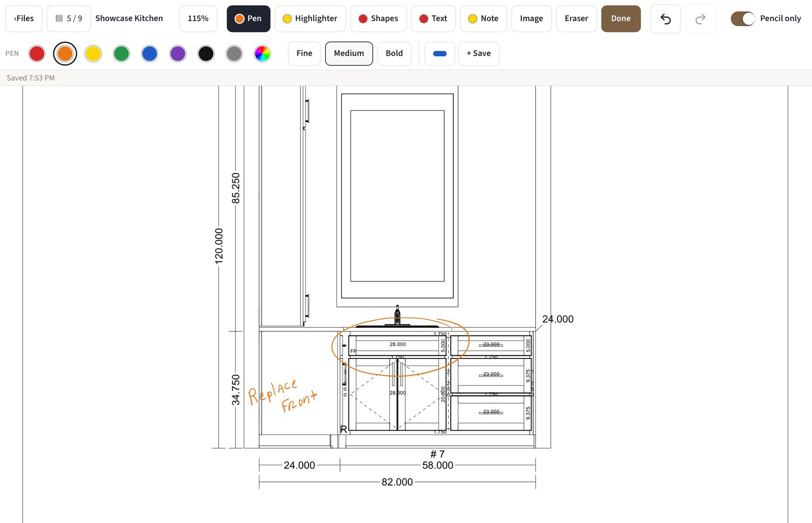This screenshot has height=523, width=812.
Task: Select the Note tool
Action: (x=483, y=18)
